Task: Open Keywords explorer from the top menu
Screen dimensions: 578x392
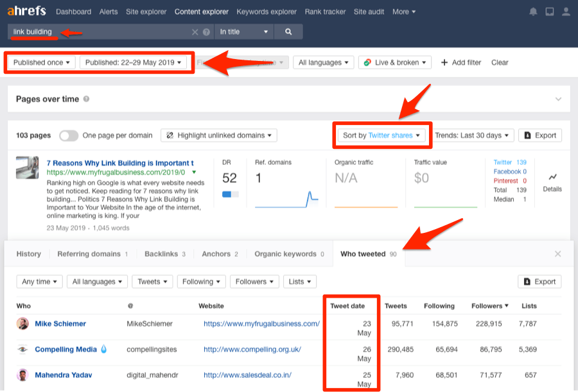Action: 267,11
